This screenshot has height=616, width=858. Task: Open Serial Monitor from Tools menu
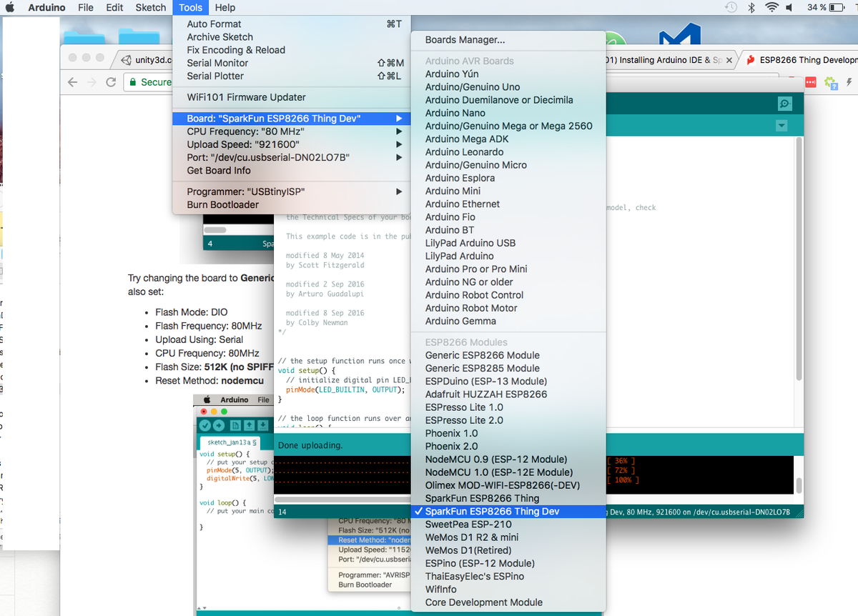292,63
